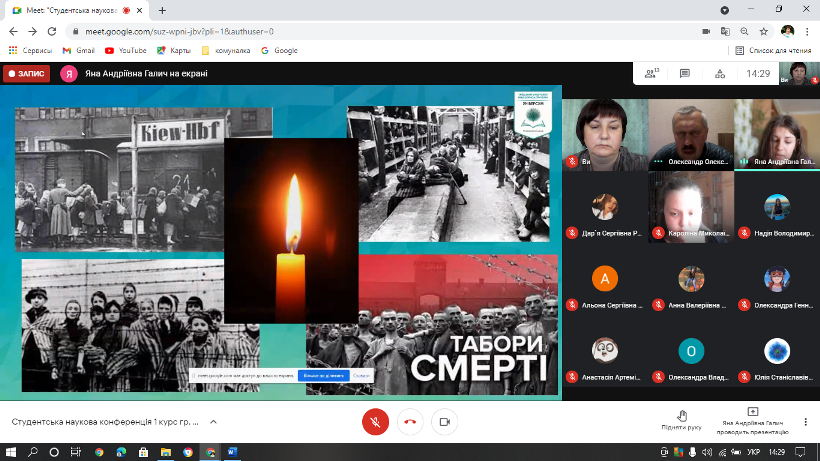Click the address bar URL field

tap(300, 31)
